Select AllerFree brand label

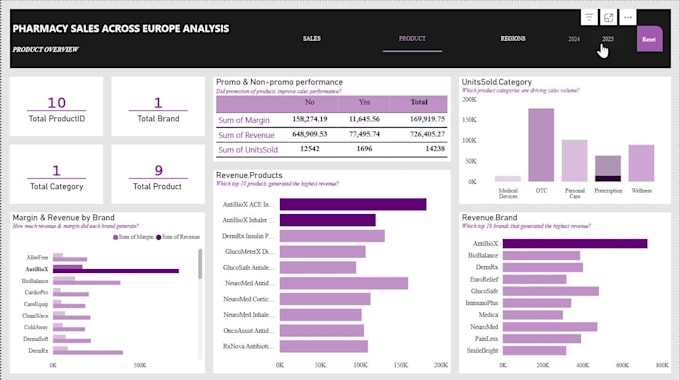pos(37,258)
